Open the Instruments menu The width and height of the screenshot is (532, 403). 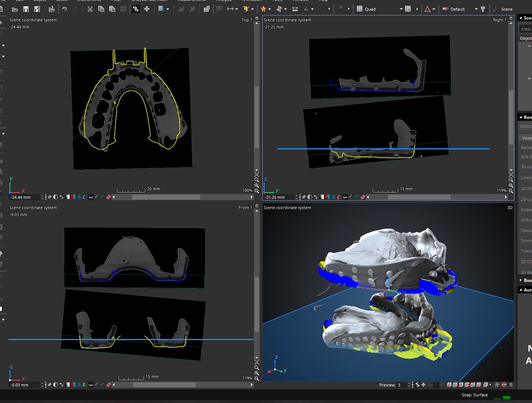point(89,1)
